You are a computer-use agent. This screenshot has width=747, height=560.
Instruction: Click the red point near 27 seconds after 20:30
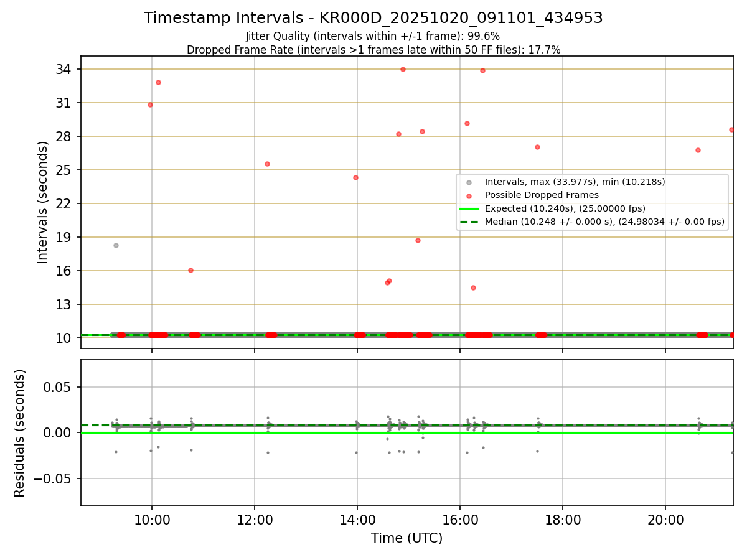(x=698, y=150)
